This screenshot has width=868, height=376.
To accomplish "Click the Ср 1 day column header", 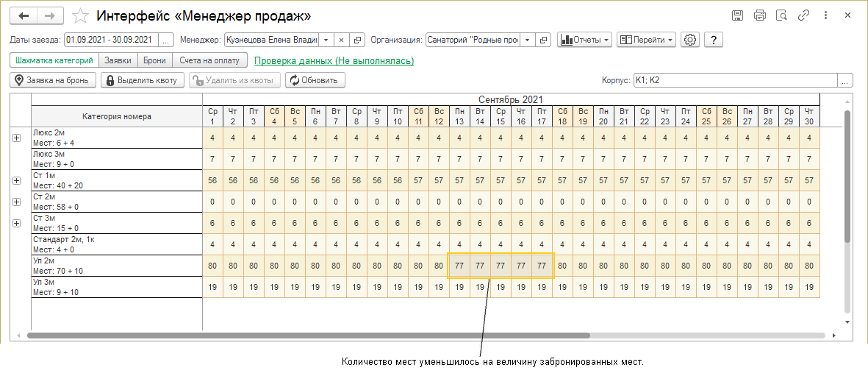I will pyautogui.click(x=212, y=116).
